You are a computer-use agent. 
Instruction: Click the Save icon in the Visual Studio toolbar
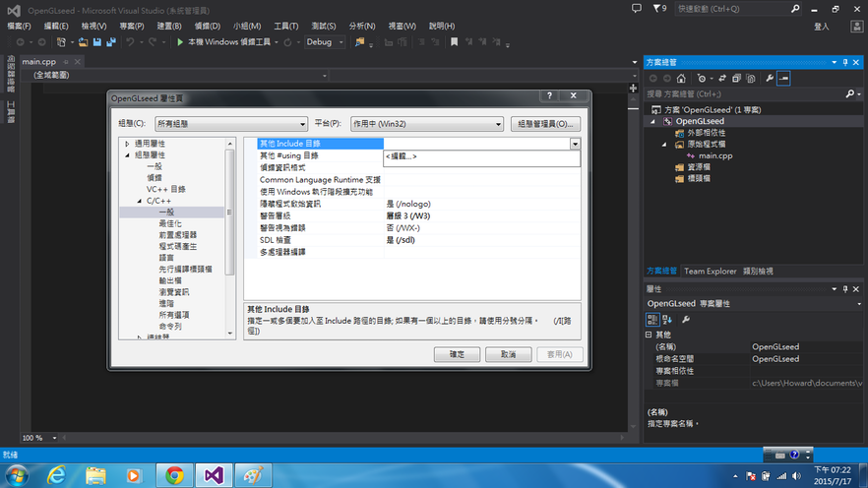coord(96,42)
